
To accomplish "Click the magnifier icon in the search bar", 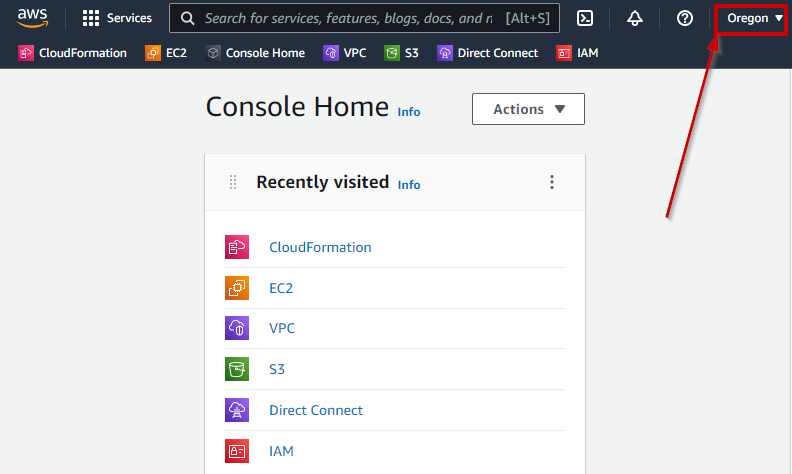I will pyautogui.click(x=187, y=19).
